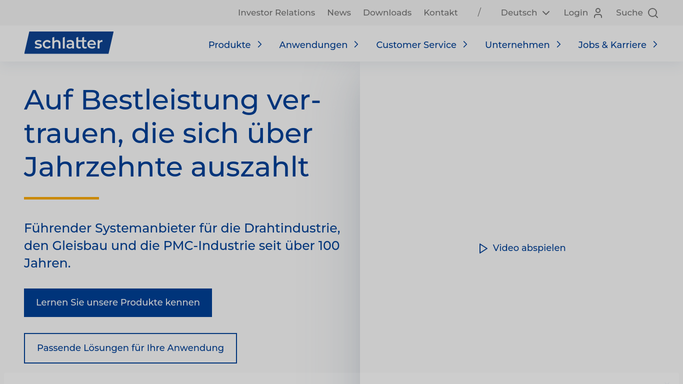683x384 pixels.
Task: Click the play triangle icon
Action: (x=483, y=248)
